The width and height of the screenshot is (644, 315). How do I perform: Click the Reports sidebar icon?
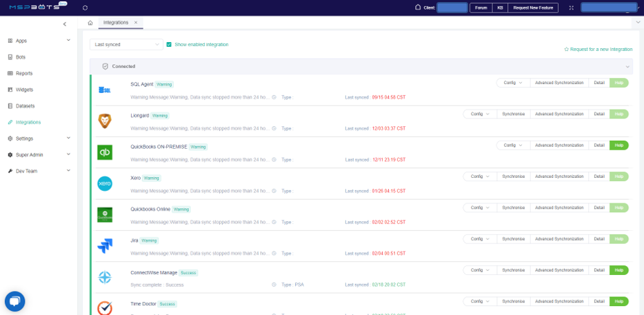[x=10, y=73]
